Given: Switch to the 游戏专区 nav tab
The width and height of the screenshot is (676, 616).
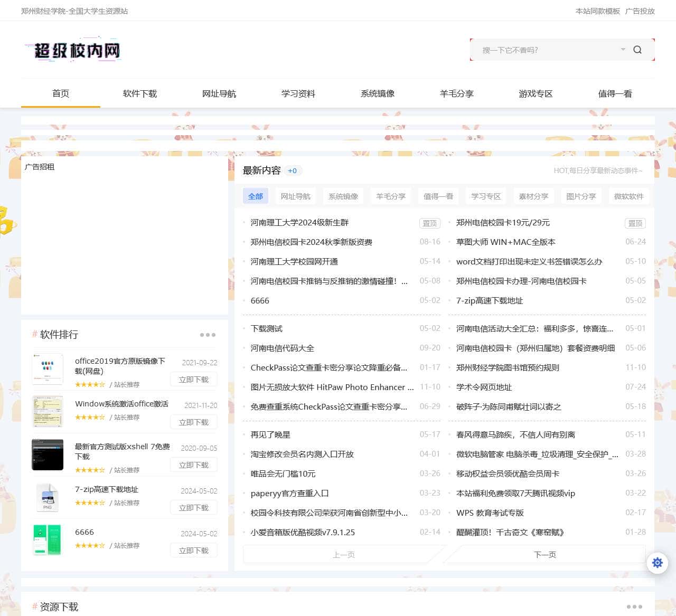Looking at the screenshot, I should [536, 93].
